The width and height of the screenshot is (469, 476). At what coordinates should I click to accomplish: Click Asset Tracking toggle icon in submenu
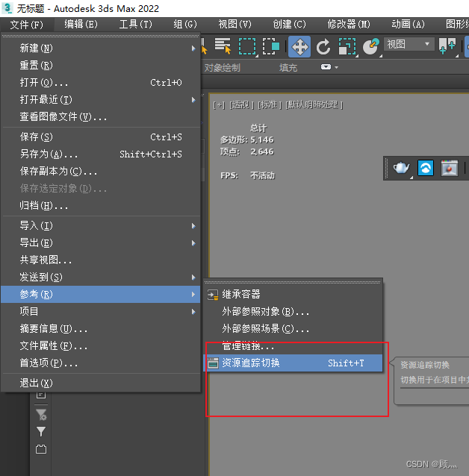[213, 363]
